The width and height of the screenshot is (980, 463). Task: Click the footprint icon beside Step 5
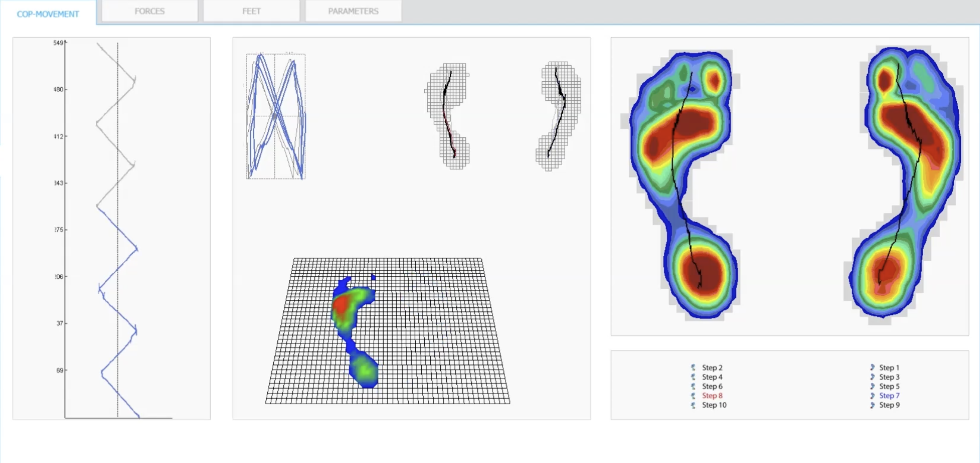tap(872, 387)
